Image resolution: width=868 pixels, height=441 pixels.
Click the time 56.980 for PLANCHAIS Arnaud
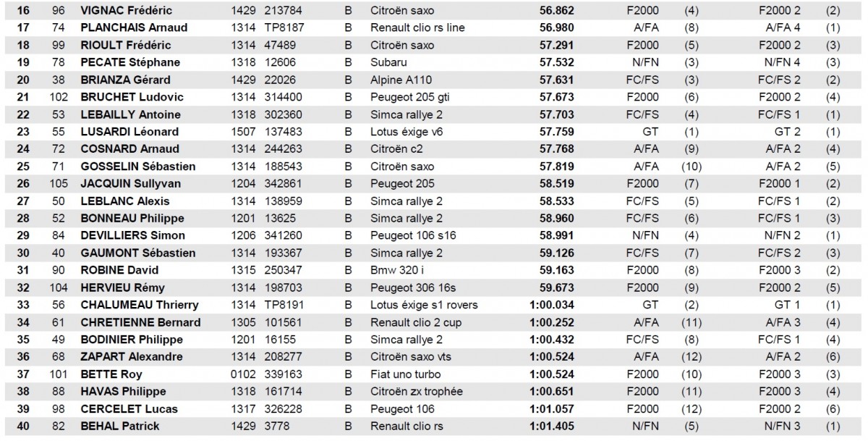coord(556,28)
